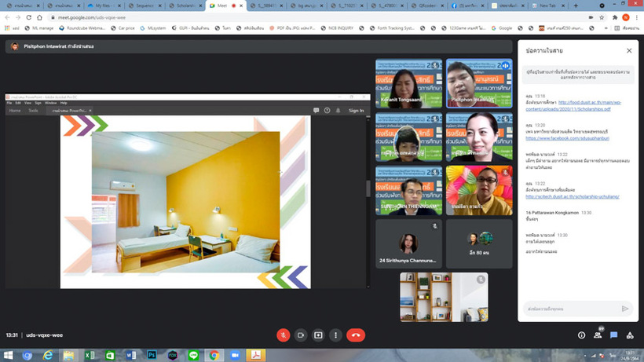Show the participants people list
644x362 pixels.
click(x=598, y=335)
